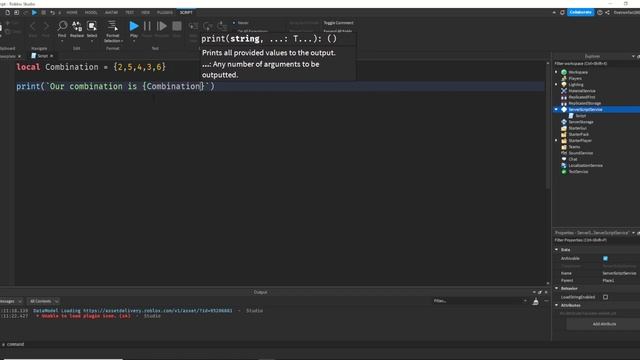Click the clear output broom icon
This screenshot has height=360, width=640.
coord(536,301)
